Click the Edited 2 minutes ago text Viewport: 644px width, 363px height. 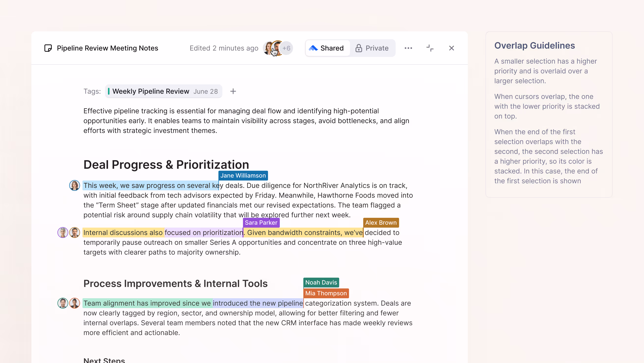pyautogui.click(x=224, y=48)
